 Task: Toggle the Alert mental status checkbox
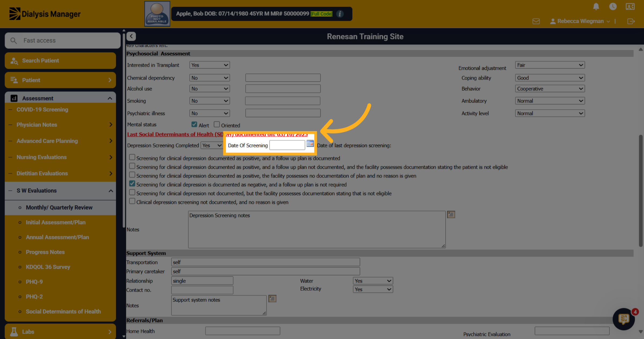click(x=194, y=124)
